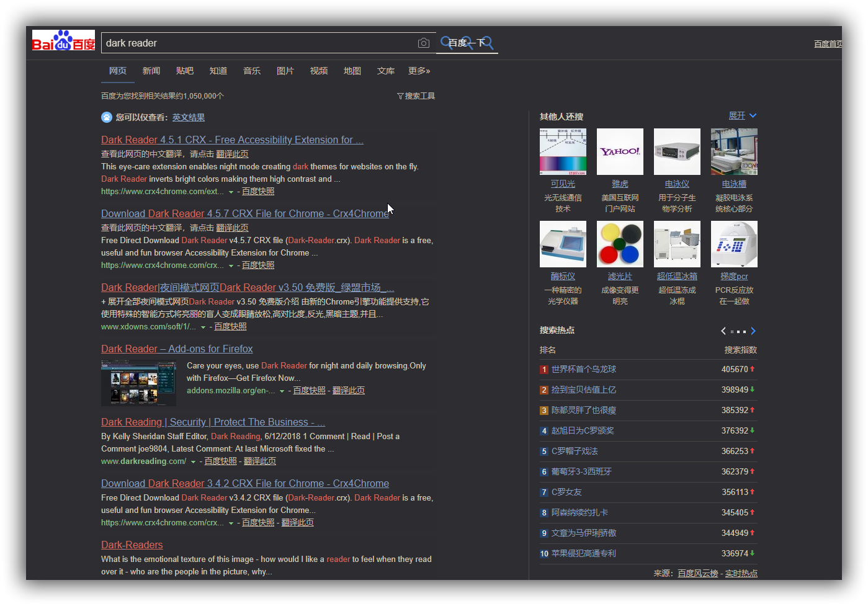Click the 梯度pcr thumbnail

click(734, 244)
